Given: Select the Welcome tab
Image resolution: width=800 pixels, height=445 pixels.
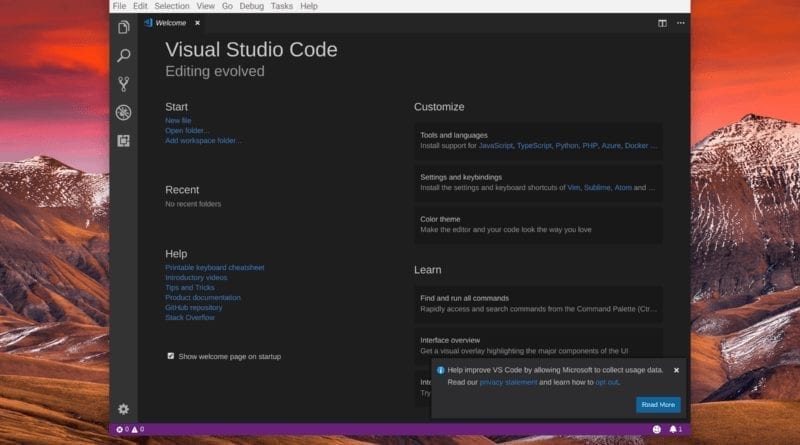Looking at the screenshot, I should click(x=171, y=23).
